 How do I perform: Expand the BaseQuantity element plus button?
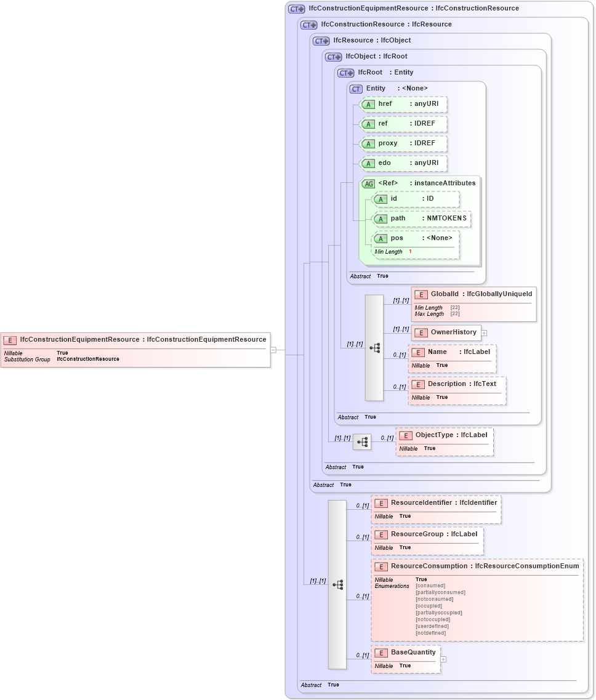click(442, 659)
